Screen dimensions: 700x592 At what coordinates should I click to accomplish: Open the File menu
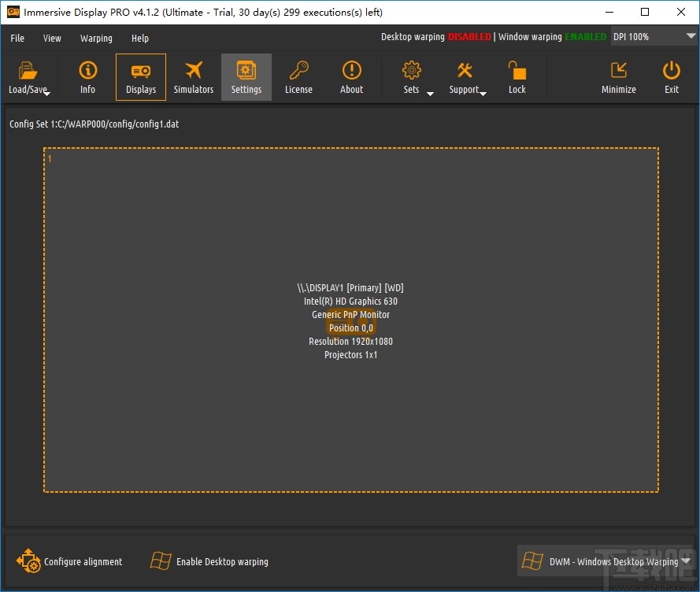click(17, 39)
